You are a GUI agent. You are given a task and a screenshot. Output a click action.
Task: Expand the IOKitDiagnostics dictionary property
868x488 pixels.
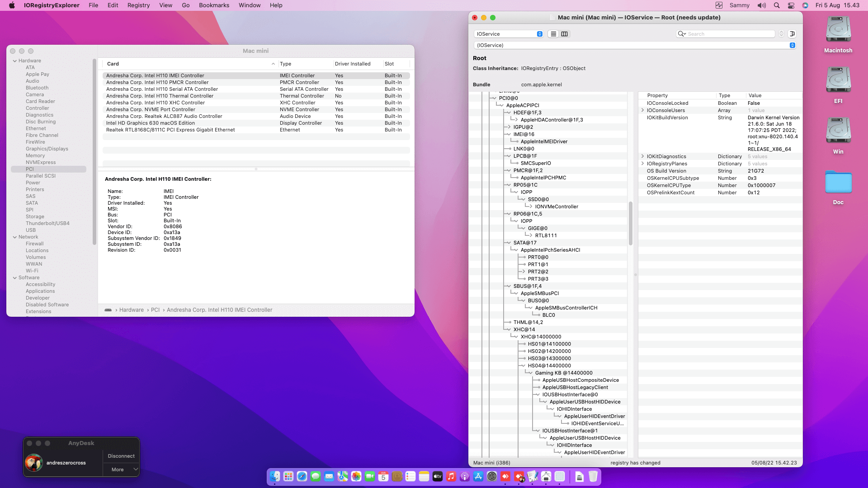pyautogui.click(x=642, y=156)
